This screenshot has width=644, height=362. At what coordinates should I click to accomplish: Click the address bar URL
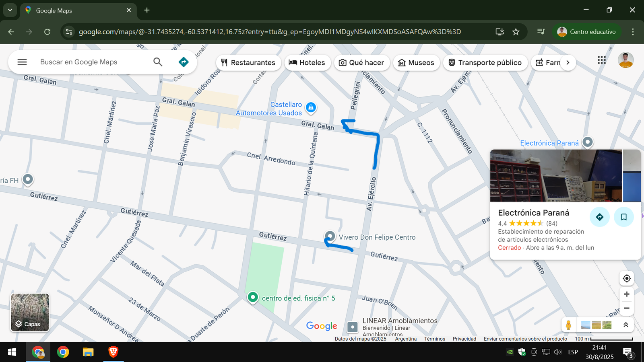[270, 32]
